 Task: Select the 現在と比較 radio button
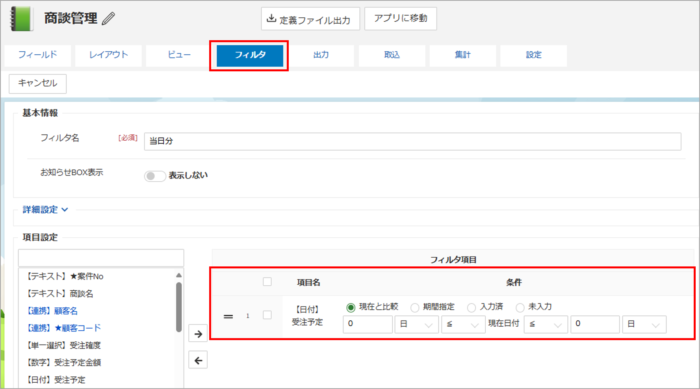[351, 307]
